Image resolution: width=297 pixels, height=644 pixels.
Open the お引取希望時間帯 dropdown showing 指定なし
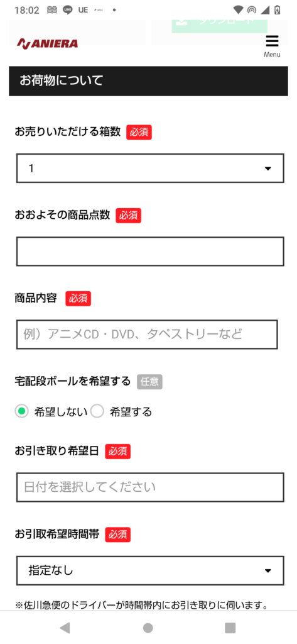click(x=150, y=570)
